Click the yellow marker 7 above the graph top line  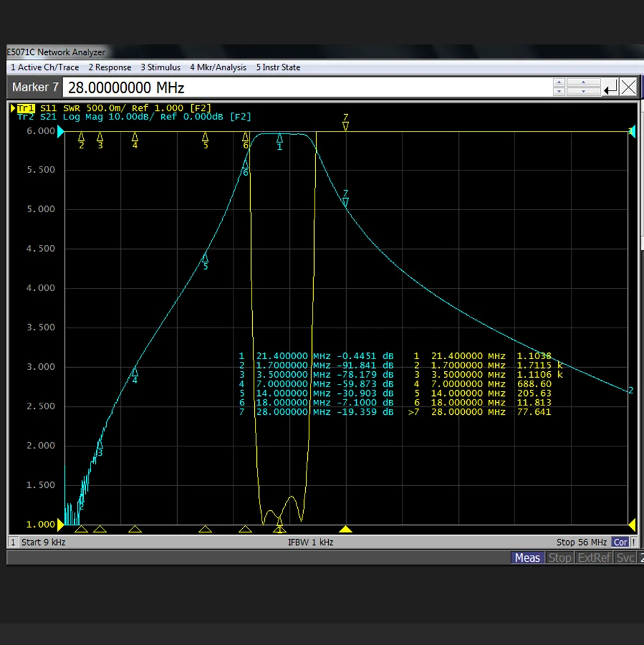pos(345,122)
